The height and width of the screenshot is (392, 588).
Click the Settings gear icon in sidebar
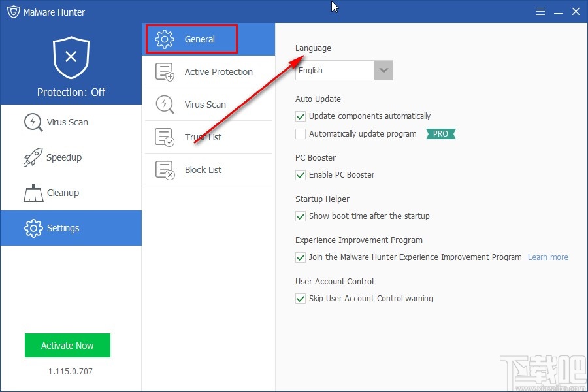click(x=33, y=228)
